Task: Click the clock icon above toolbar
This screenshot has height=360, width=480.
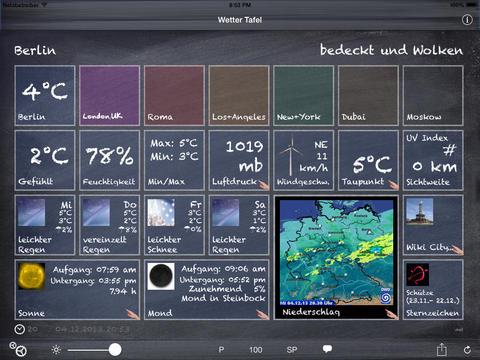Action: pyautogui.click(x=20, y=329)
